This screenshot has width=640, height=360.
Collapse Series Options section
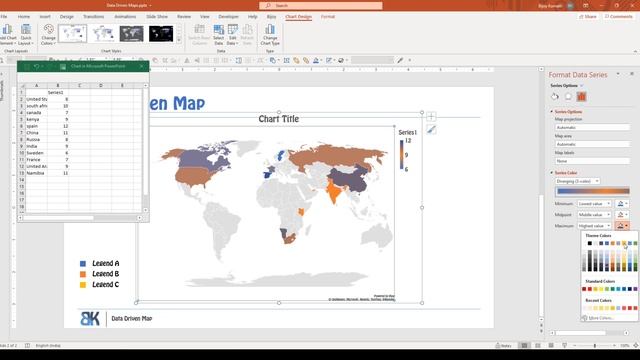pyautogui.click(x=552, y=111)
